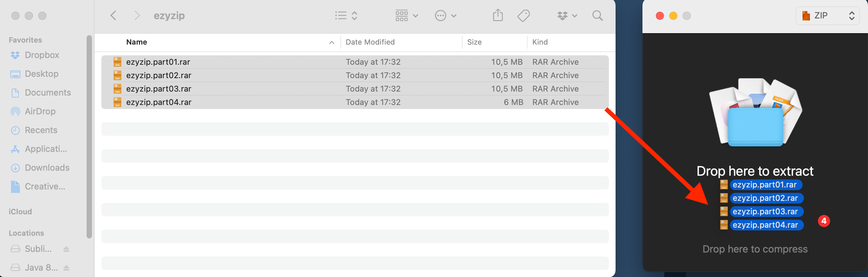This screenshot has width=868, height=277.
Task: Select ezyzip.part02.rar in Finder list
Action: point(355,75)
